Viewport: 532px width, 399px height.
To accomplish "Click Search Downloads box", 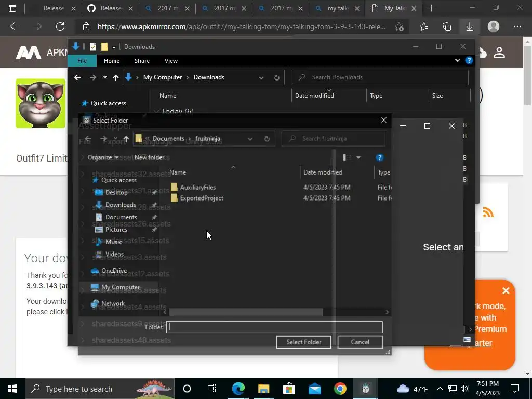I will (380, 77).
